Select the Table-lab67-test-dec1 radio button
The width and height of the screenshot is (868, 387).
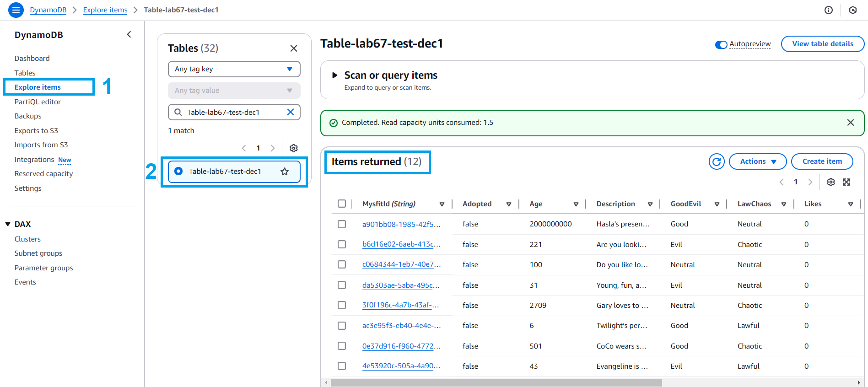[179, 171]
